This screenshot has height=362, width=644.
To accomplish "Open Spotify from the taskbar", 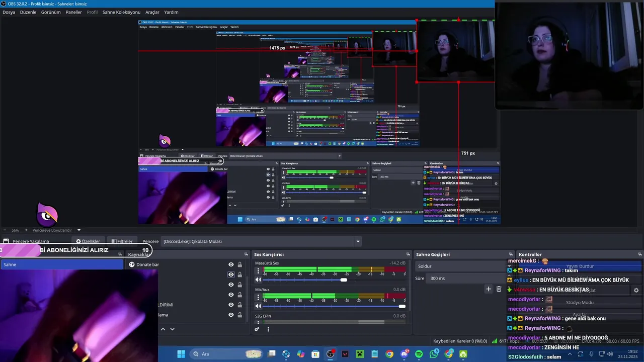I will coord(419,354).
